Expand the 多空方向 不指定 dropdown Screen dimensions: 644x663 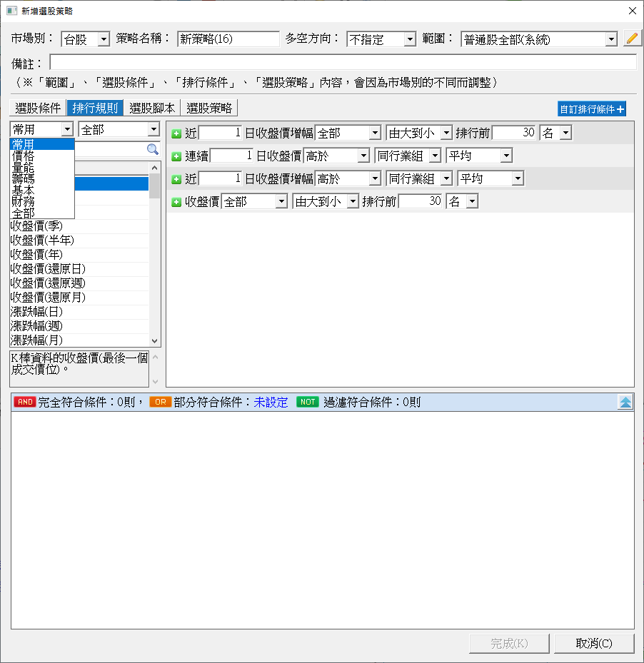point(409,39)
